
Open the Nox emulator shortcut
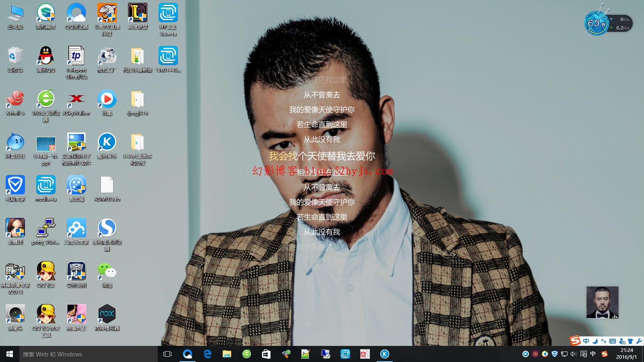pyautogui.click(x=107, y=315)
